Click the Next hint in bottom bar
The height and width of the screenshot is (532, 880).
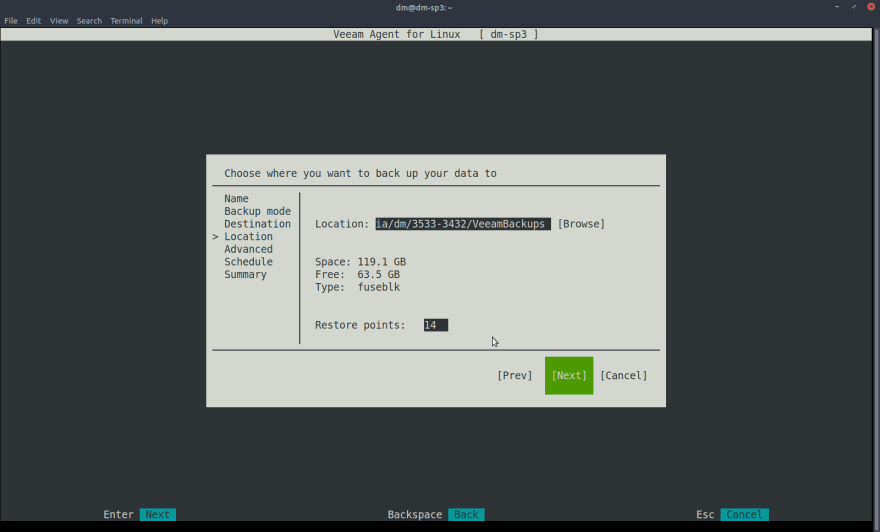(x=158, y=515)
